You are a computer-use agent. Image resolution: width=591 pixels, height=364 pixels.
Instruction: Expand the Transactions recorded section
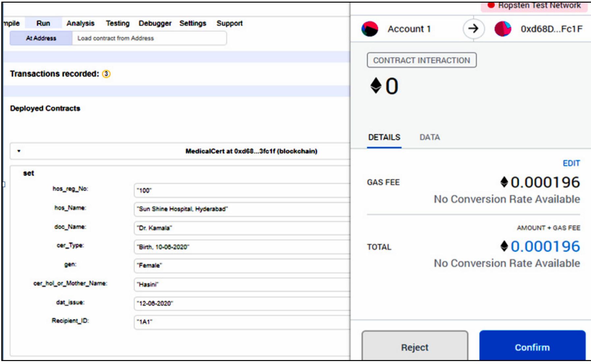(x=54, y=74)
